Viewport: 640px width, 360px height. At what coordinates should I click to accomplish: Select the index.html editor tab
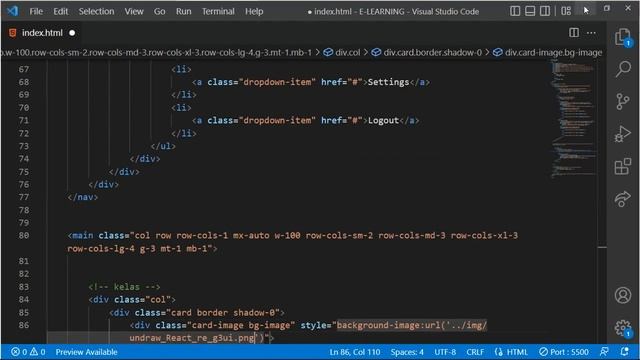point(42,33)
